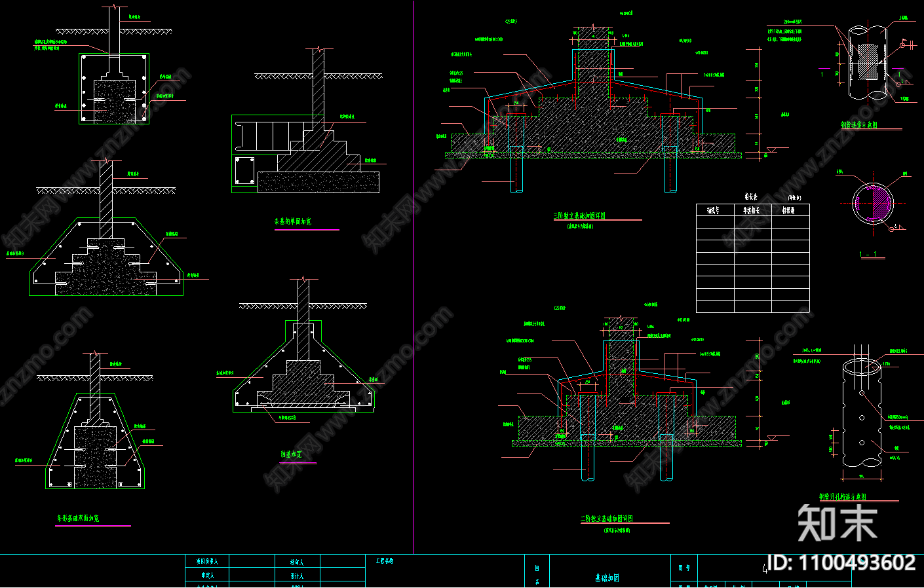The image size is (924, 588).
Task: Select the title 三阶独立基础加固详图
Action: (x=580, y=215)
